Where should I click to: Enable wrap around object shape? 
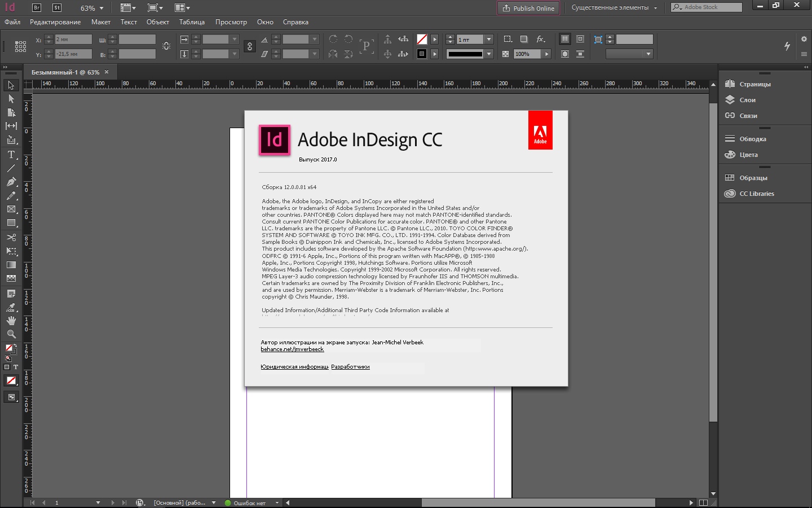(x=564, y=54)
